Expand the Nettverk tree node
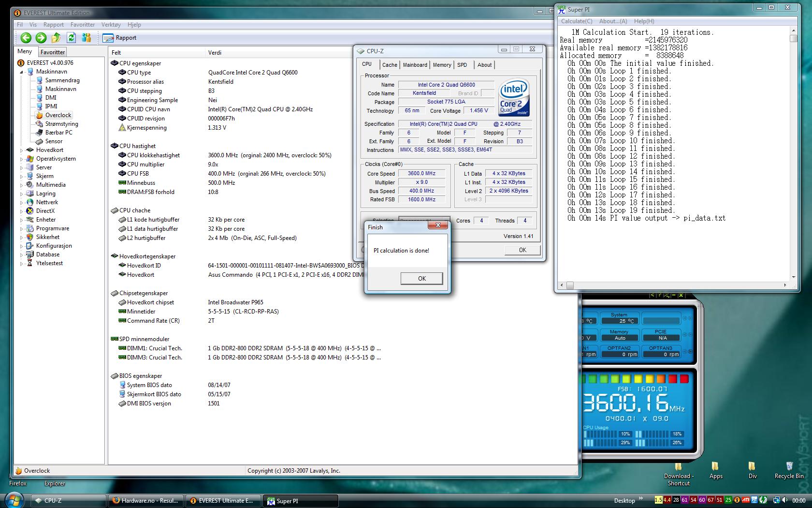812x508 pixels. [x=22, y=202]
